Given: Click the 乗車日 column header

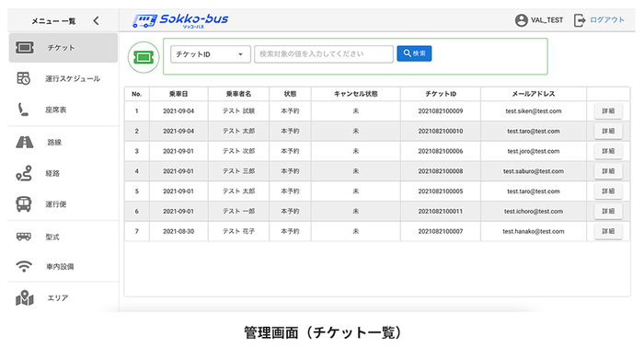Looking at the screenshot, I should (178, 94).
